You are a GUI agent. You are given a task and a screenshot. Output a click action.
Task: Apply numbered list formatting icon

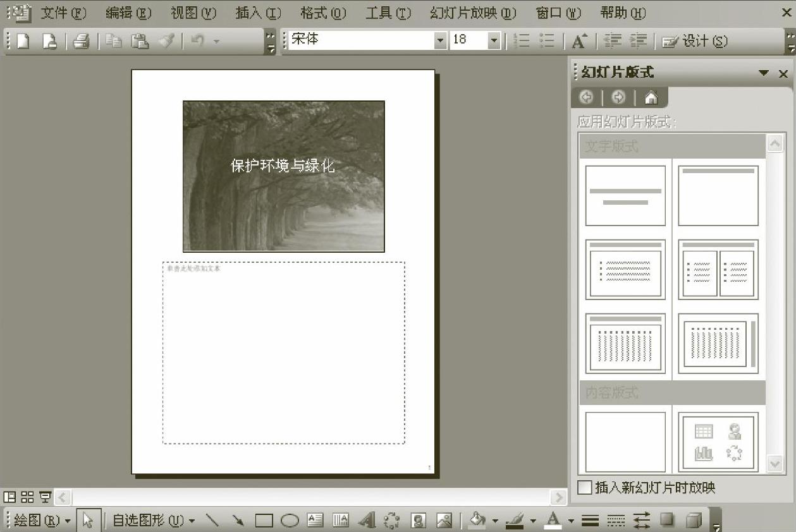click(522, 41)
